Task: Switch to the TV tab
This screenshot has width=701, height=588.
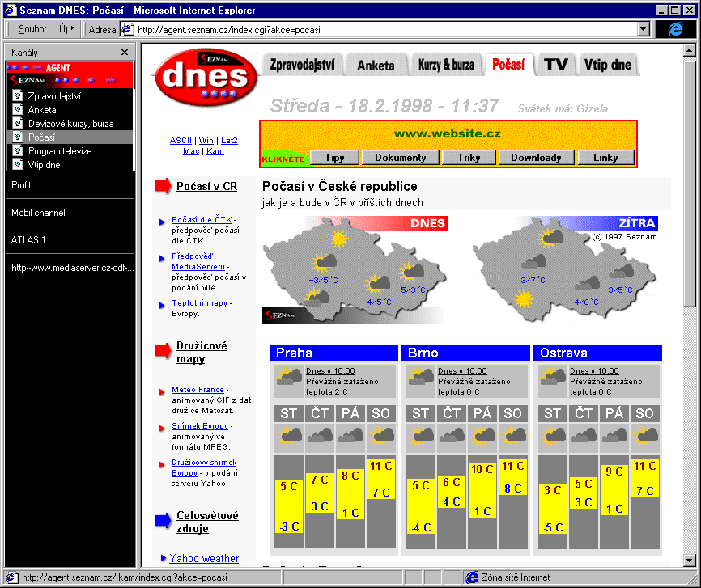Action: coord(556,65)
